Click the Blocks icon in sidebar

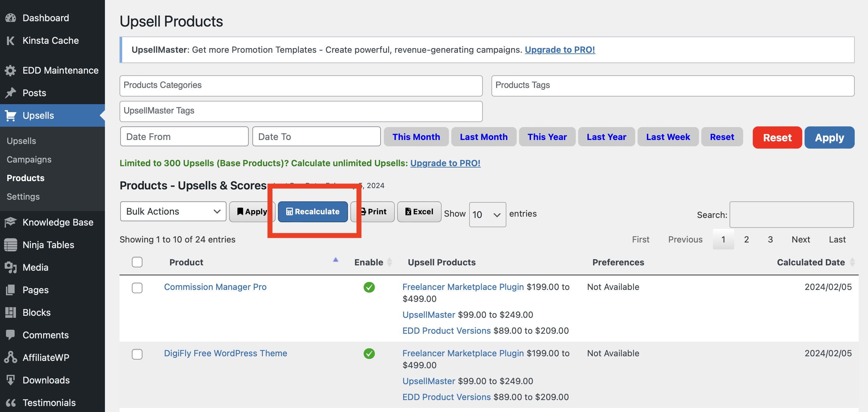click(10, 312)
